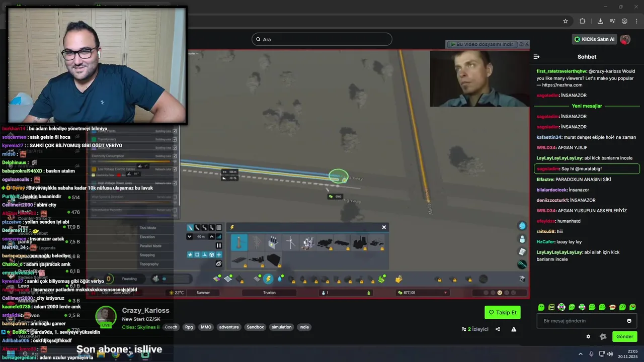Open the emoji picker in message box
This screenshot has width=644, height=362.
pyautogui.click(x=629, y=321)
